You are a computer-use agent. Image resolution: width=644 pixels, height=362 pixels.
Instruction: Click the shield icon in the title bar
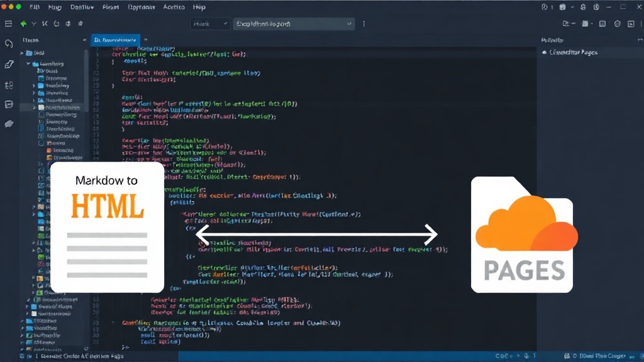point(596,7)
